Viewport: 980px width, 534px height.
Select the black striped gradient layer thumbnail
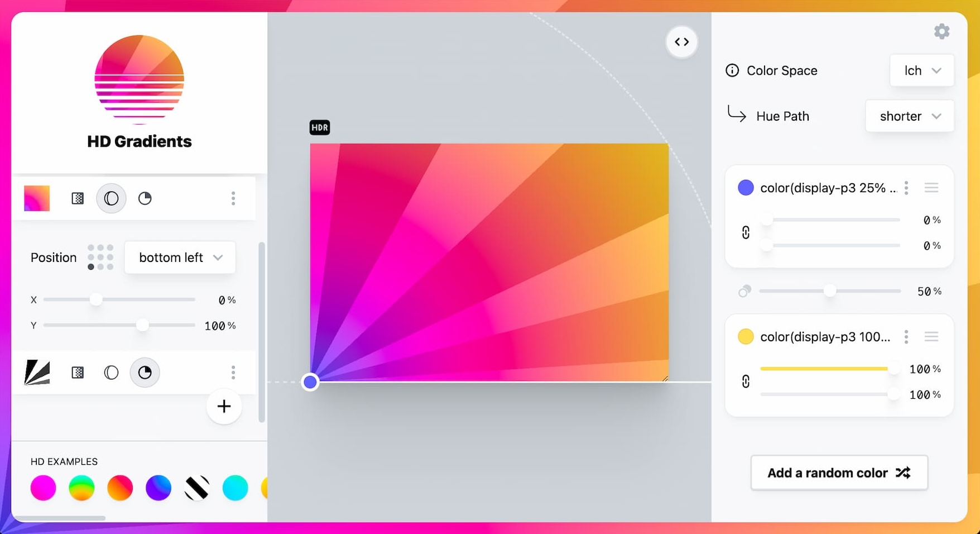pos(37,373)
